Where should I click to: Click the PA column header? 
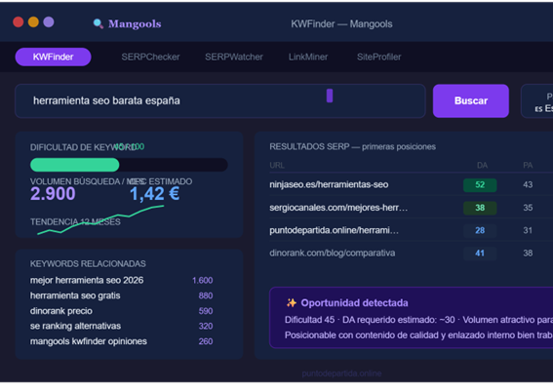point(528,166)
